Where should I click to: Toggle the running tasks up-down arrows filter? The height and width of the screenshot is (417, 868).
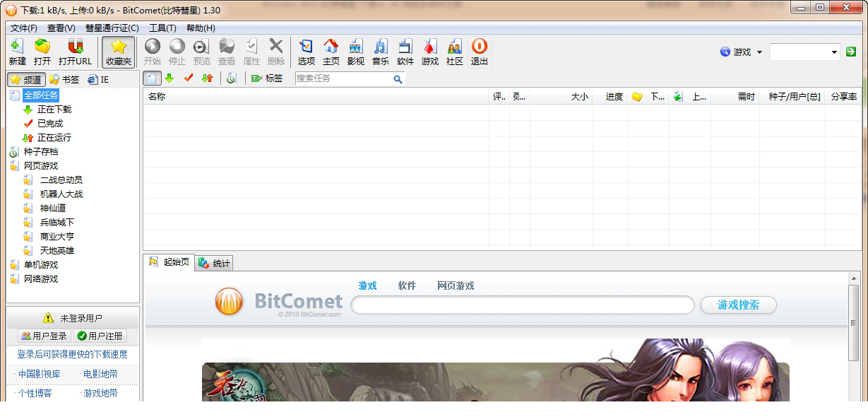pyautogui.click(x=207, y=78)
